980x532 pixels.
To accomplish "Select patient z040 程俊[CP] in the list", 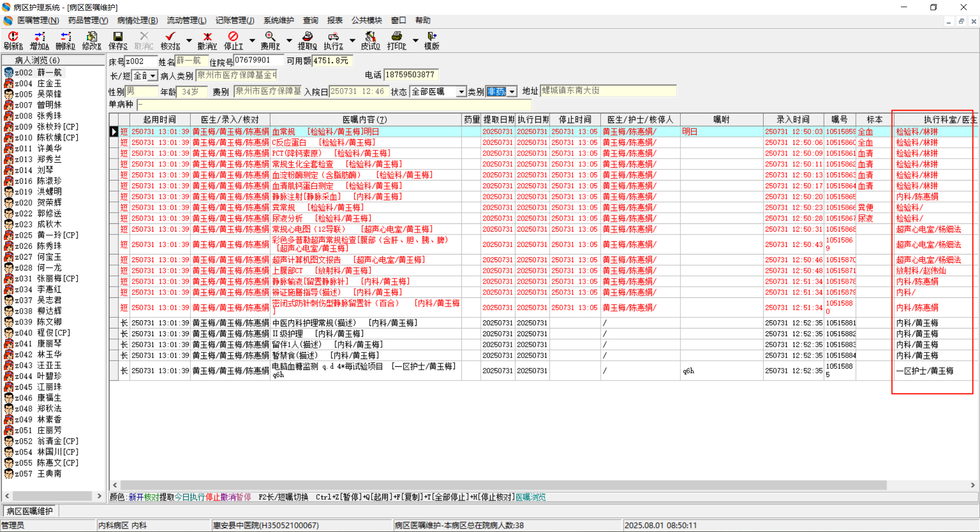I will coord(43,333).
